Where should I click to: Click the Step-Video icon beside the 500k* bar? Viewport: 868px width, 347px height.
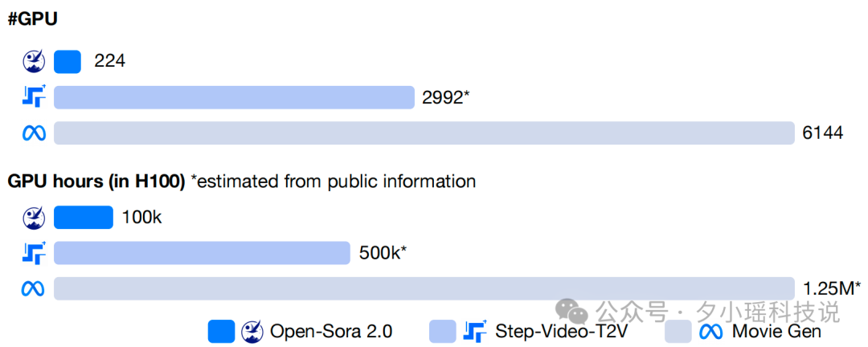tap(34, 252)
